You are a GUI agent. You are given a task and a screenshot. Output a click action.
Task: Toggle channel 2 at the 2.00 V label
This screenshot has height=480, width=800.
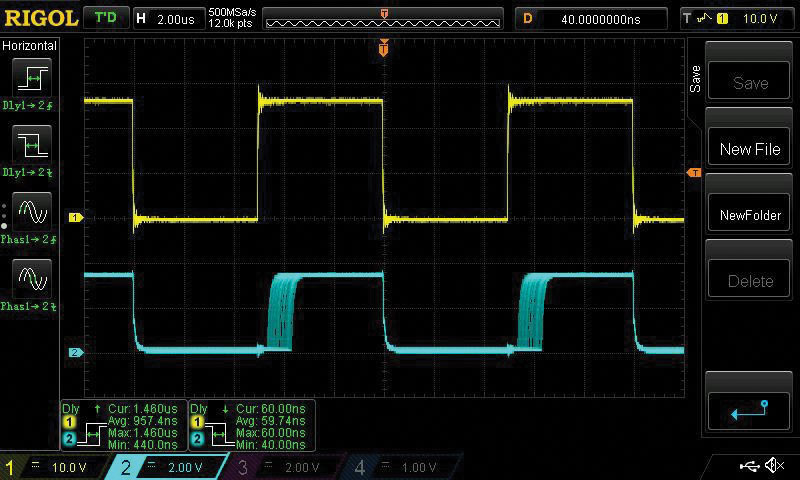point(173,467)
